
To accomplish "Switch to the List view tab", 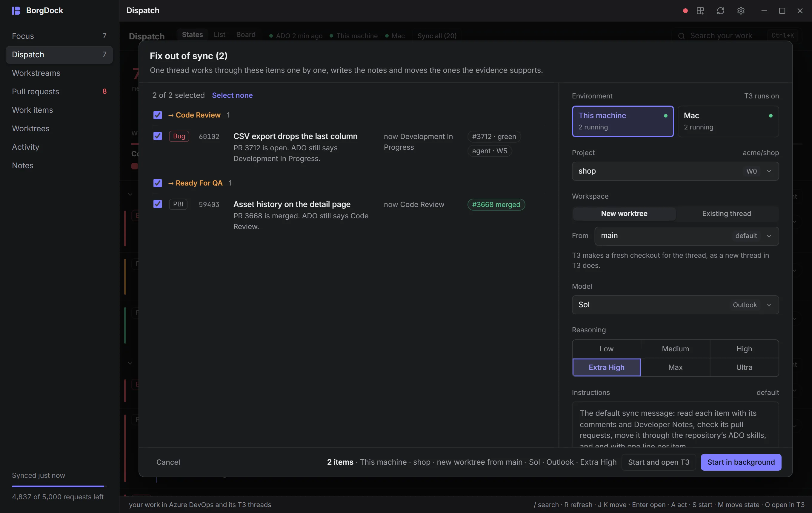I will (x=219, y=35).
